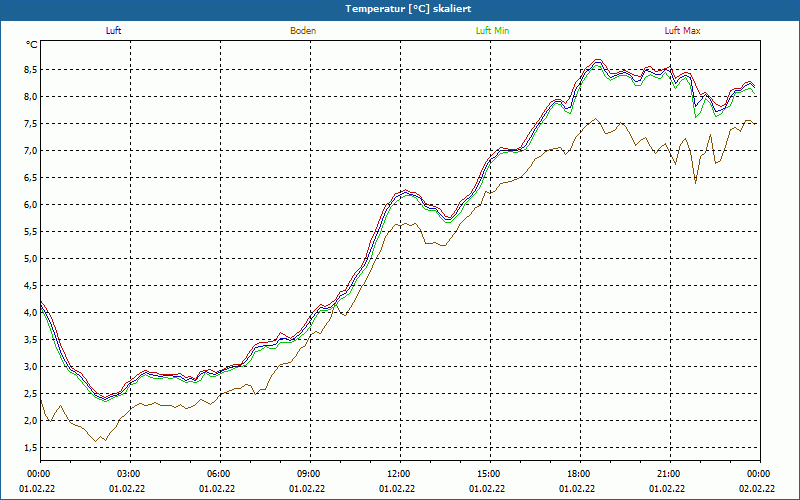
Task: Click the 01.02.22 date under 12:00
Action: click(396, 488)
